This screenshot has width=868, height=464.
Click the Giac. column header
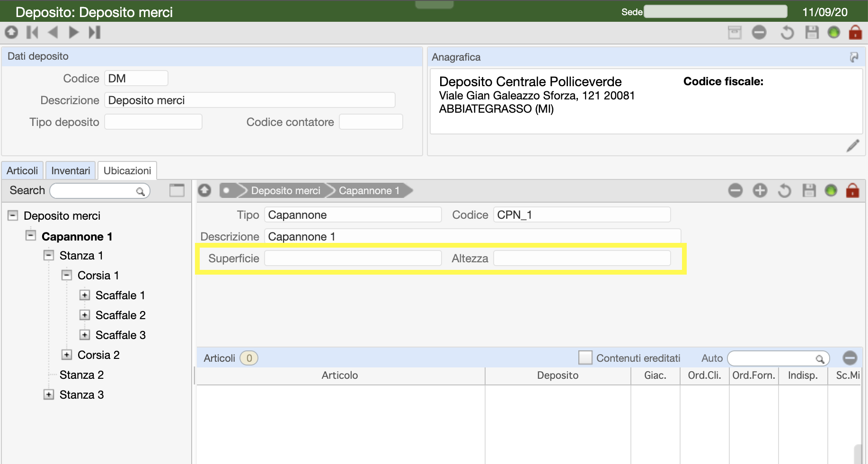click(655, 375)
